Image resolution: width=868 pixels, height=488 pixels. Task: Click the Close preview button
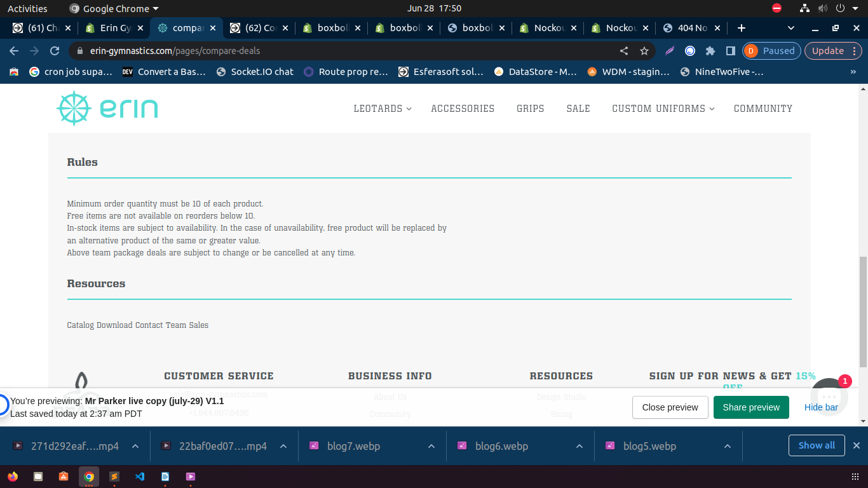coord(670,407)
